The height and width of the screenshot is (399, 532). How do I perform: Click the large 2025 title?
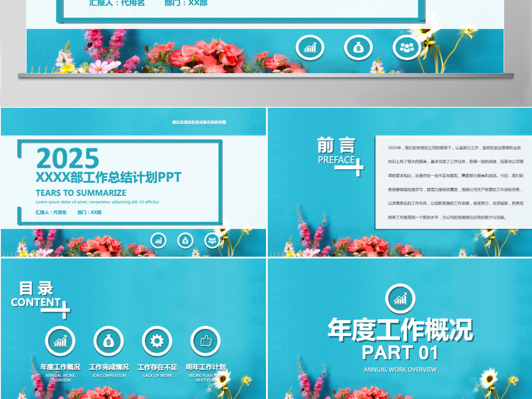[x=67, y=159]
